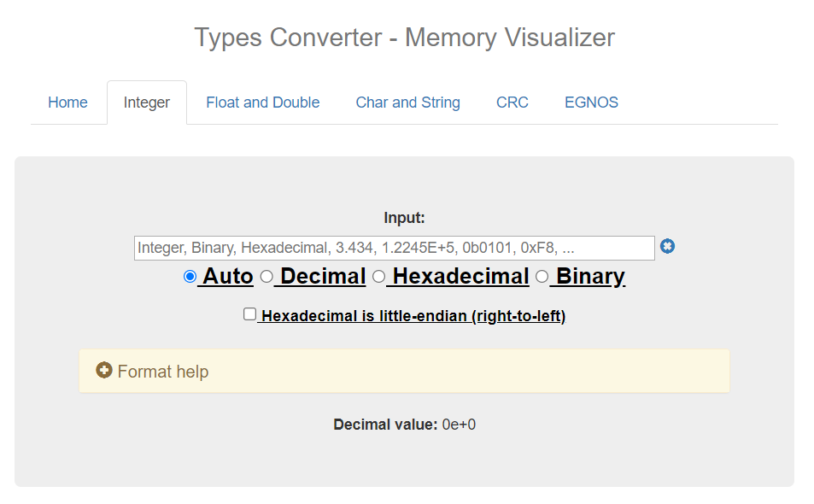The image size is (814, 504).
Task: Open the Home tab
Action: [x=67, y=103]
